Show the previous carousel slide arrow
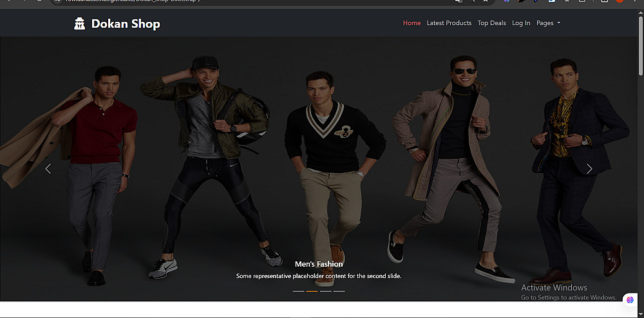Screen dimensions: 644x318 (48, 169)
